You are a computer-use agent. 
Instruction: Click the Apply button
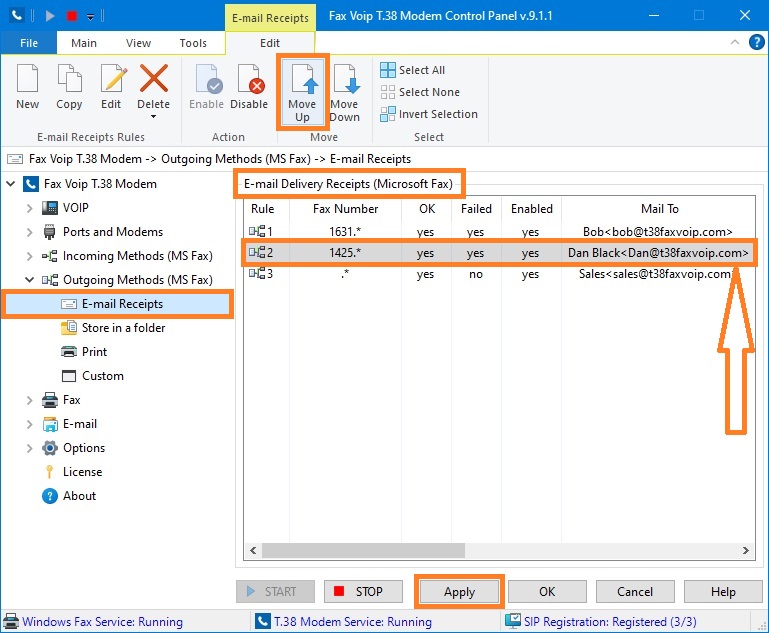(460, 592)
